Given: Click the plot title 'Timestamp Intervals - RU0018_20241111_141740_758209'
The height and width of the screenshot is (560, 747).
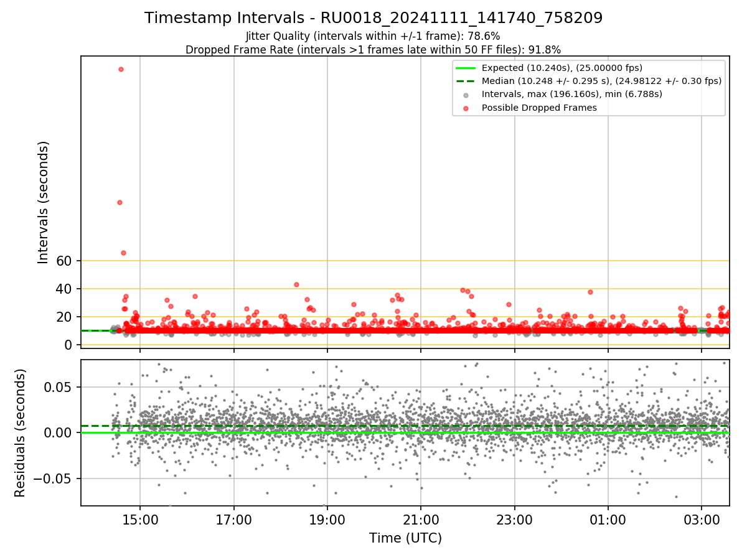Looking at the screenshot, I should [374, 18].
